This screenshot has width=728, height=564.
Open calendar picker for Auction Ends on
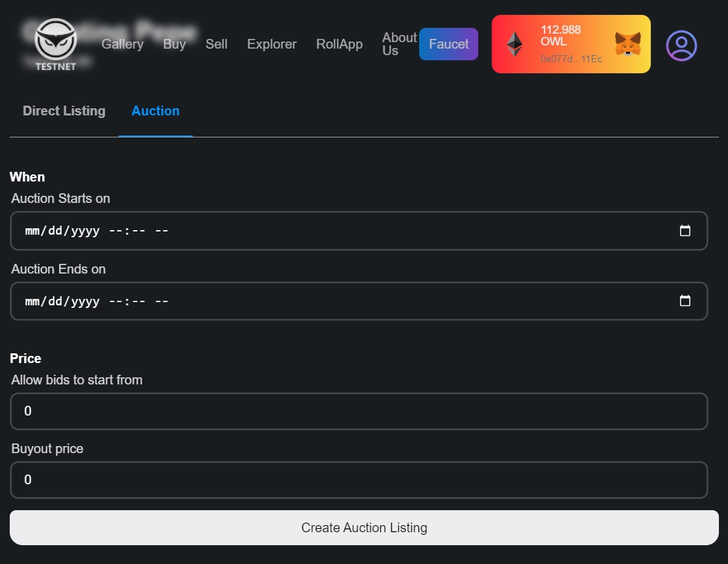pos(685,301)
